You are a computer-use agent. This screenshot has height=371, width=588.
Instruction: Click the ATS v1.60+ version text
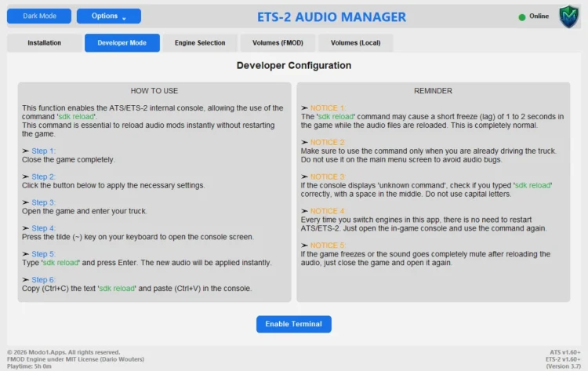(x=565, y=352)
